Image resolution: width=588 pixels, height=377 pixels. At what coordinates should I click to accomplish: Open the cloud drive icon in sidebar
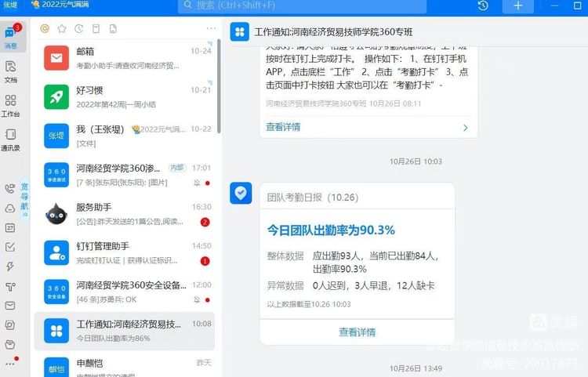pyautogui.click(x=10, y=208)
